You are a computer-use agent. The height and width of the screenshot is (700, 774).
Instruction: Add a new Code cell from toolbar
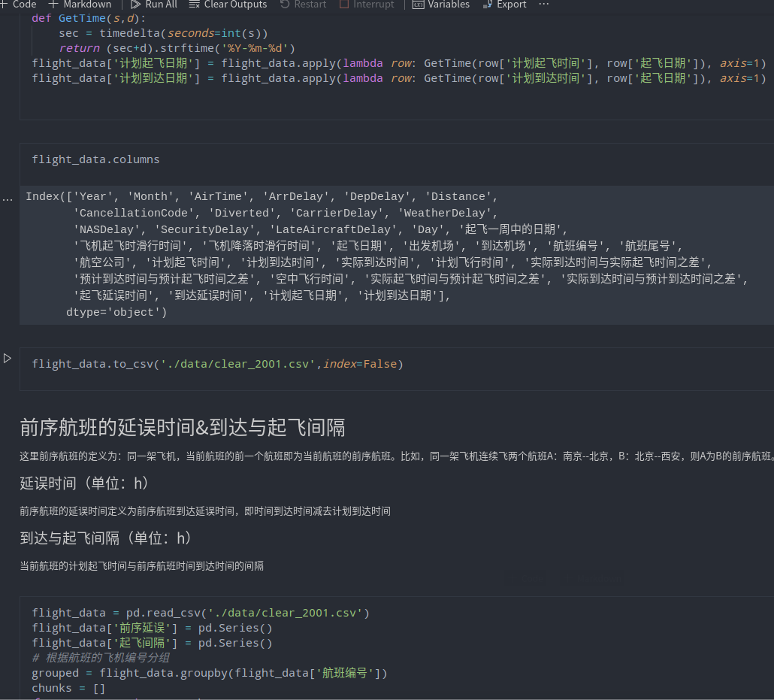[18, 5]
